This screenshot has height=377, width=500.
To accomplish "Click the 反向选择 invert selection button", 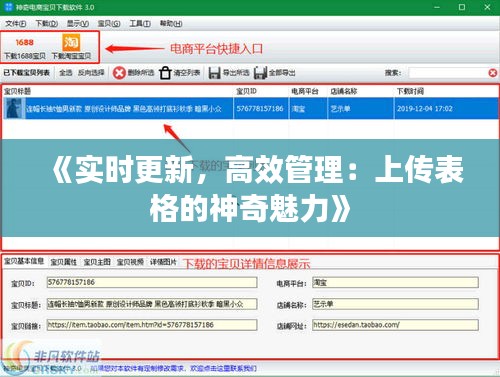I will point(91,72).
